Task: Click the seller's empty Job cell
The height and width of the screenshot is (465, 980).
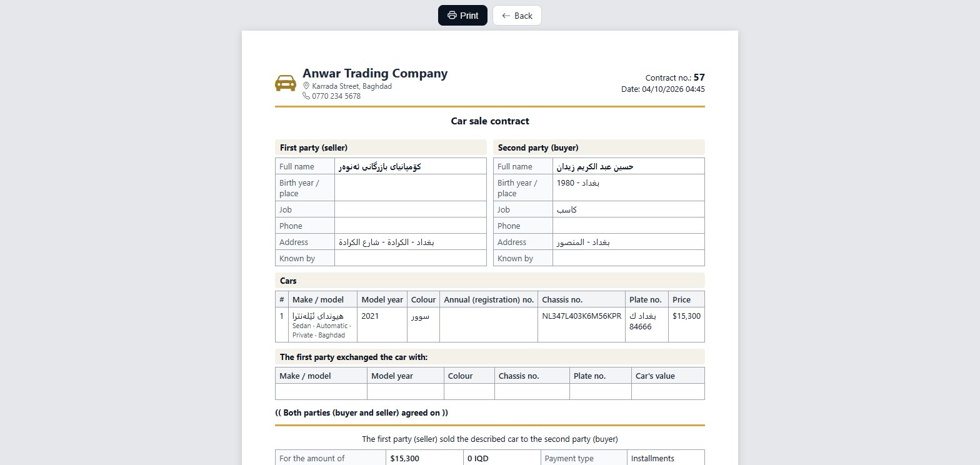Action: (411, 209)
